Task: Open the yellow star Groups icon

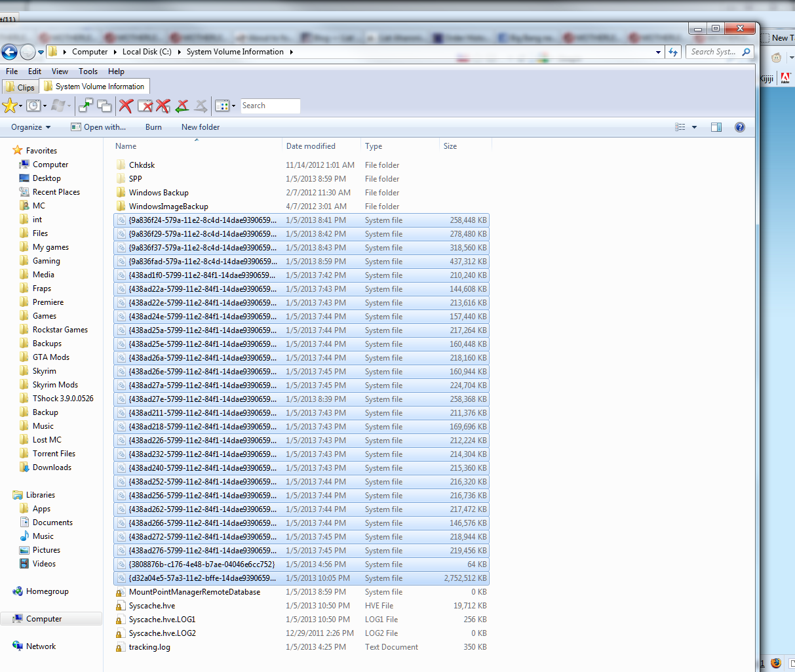Action: (x=10, y=106)
